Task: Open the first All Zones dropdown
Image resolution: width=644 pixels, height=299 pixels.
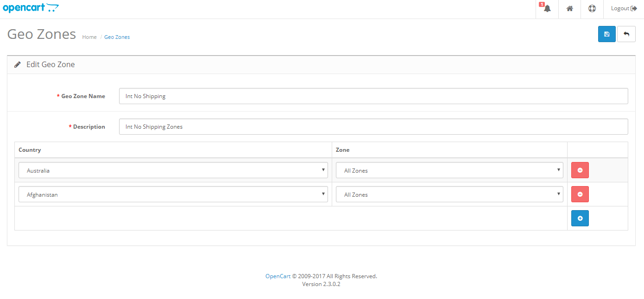Action: [449, 170]
